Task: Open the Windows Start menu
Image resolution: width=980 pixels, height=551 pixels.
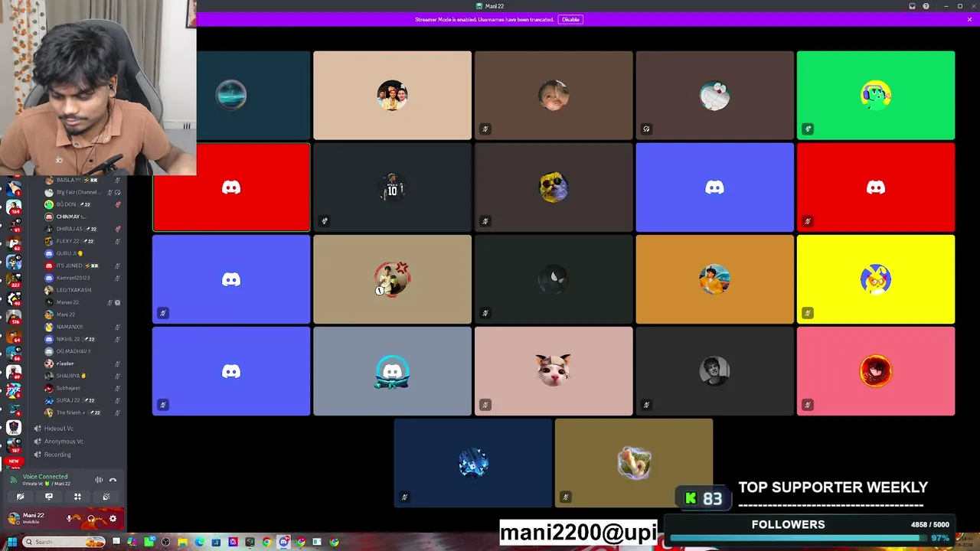Action: [11, 542]
